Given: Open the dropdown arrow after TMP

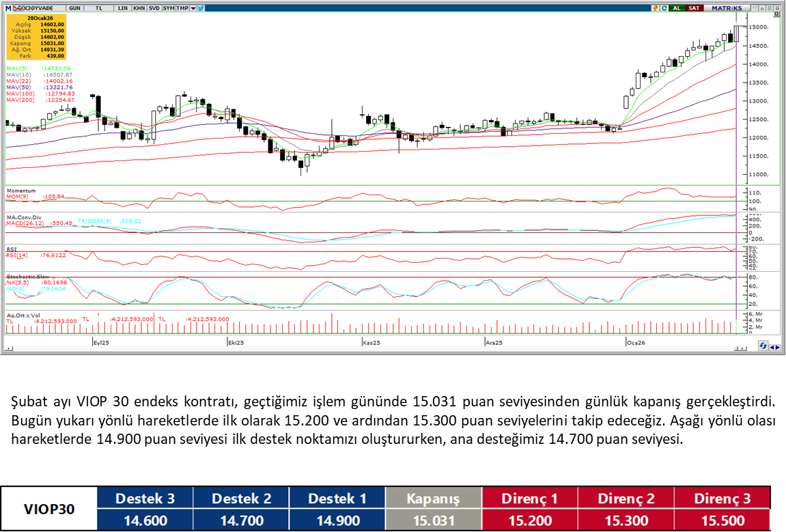Looking at the screenshot, I should point(193,8).
